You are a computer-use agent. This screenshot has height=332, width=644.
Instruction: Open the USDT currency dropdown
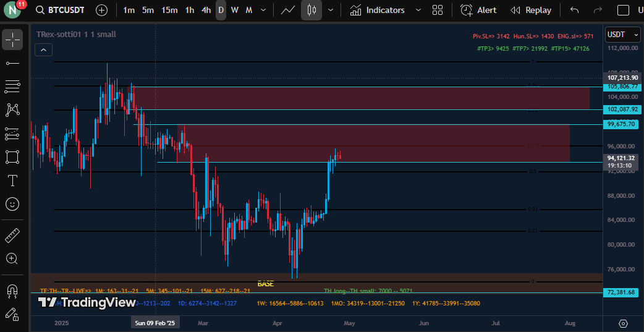click(623, 35)
